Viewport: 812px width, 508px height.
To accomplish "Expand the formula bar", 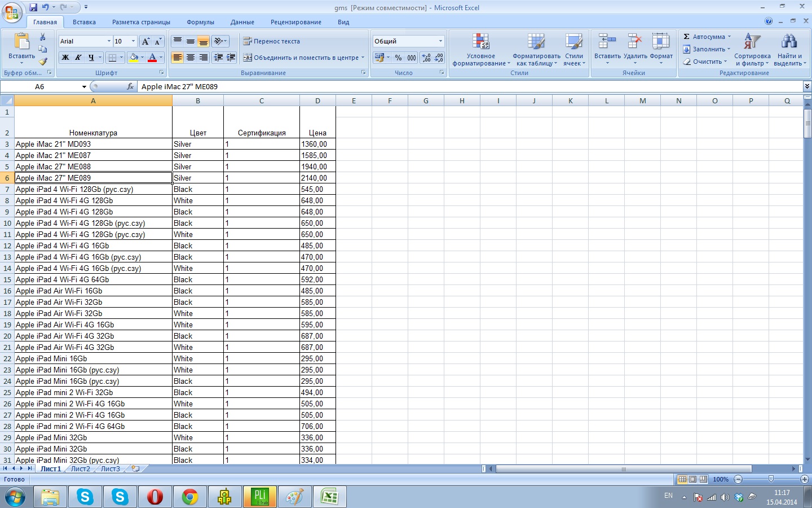I will pyautogui.click(x=807, y=86).
